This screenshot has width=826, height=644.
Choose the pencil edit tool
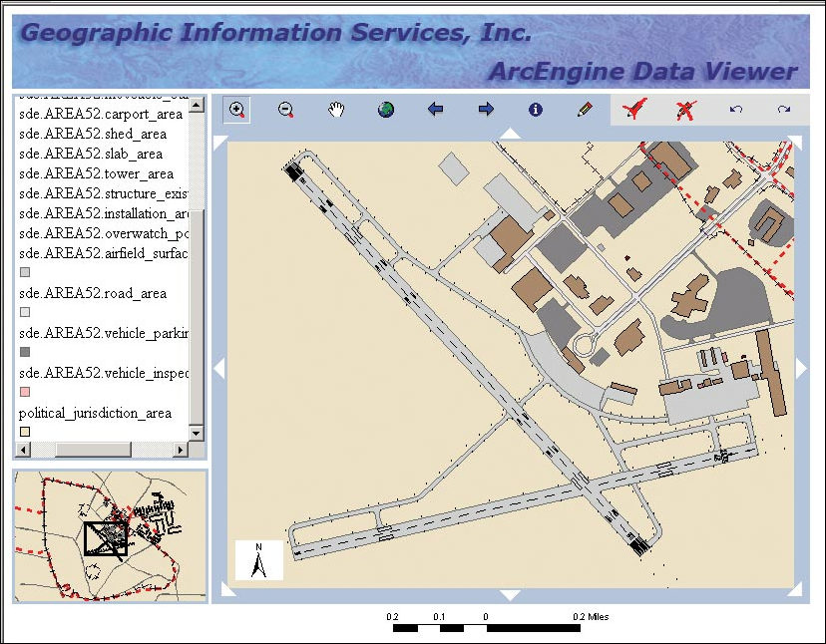tap(585, 110)
